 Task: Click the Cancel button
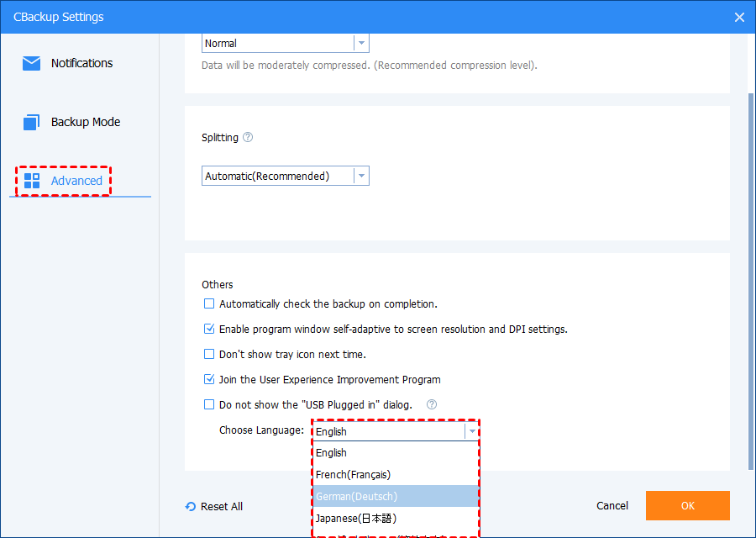click(612, 506)
